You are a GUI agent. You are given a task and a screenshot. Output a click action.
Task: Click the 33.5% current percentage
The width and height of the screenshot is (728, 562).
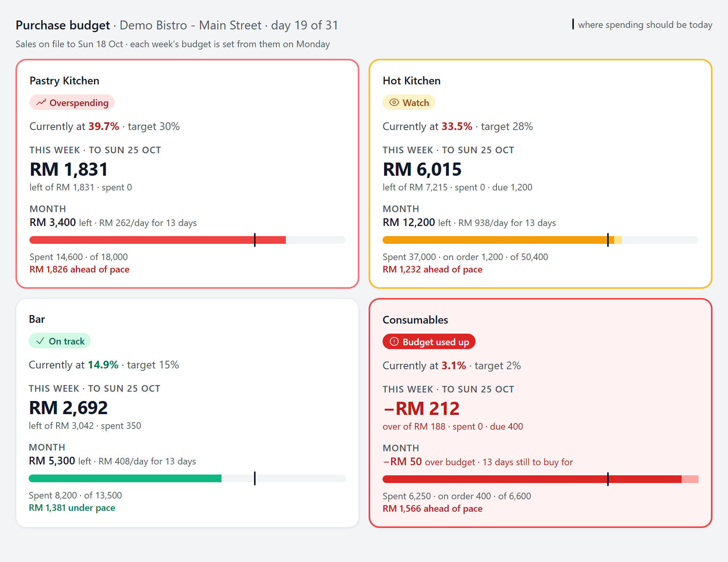(457, 127)
